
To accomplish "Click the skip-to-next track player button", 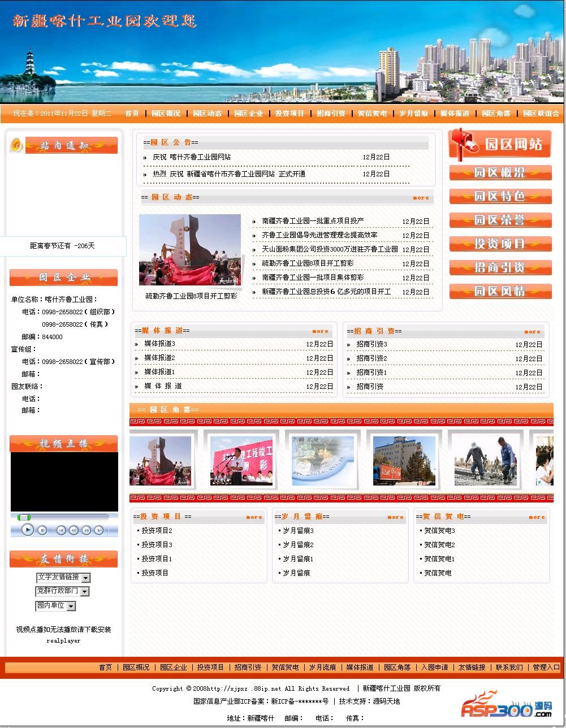I will [99, 530].
